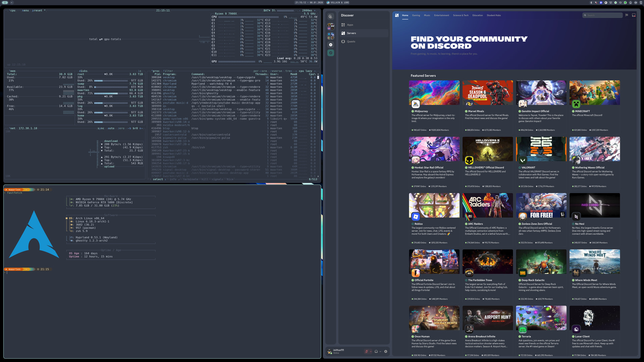The height and width of the screenshot is (362, 644).
Task: Select the Discover compass icon in server rail
Action: pos(331,53)
